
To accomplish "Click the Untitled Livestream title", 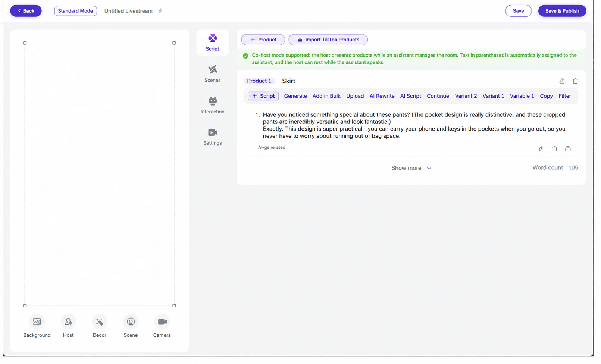I will (128, 11).
